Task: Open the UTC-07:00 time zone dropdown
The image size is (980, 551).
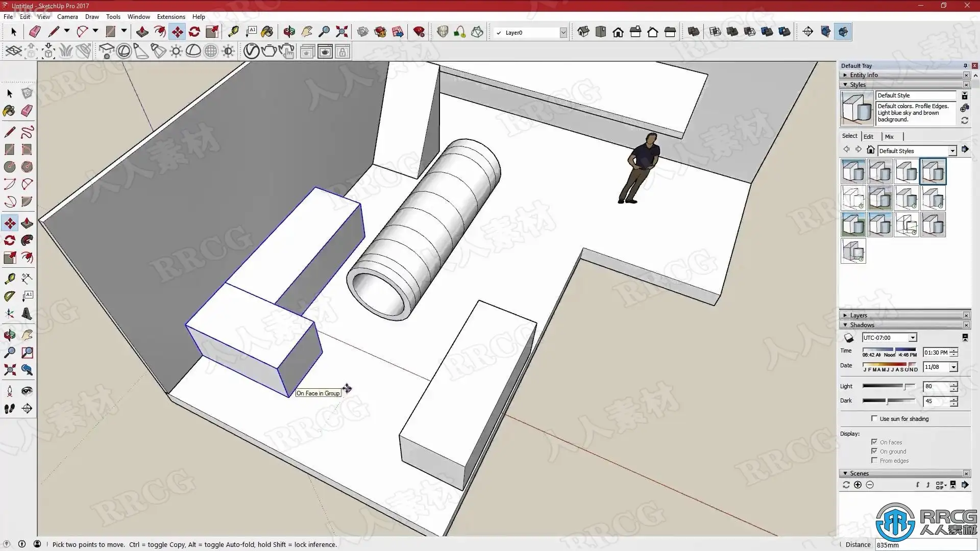Action: coord(913,338)
